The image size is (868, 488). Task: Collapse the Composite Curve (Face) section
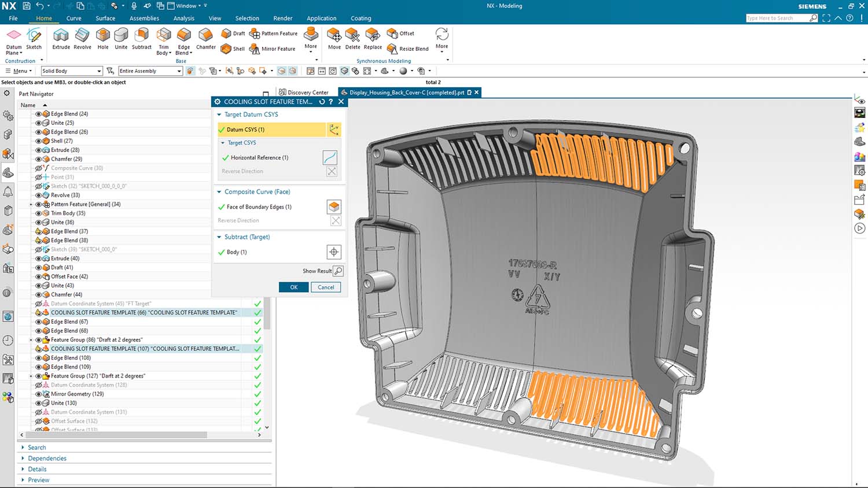(219, 192)
